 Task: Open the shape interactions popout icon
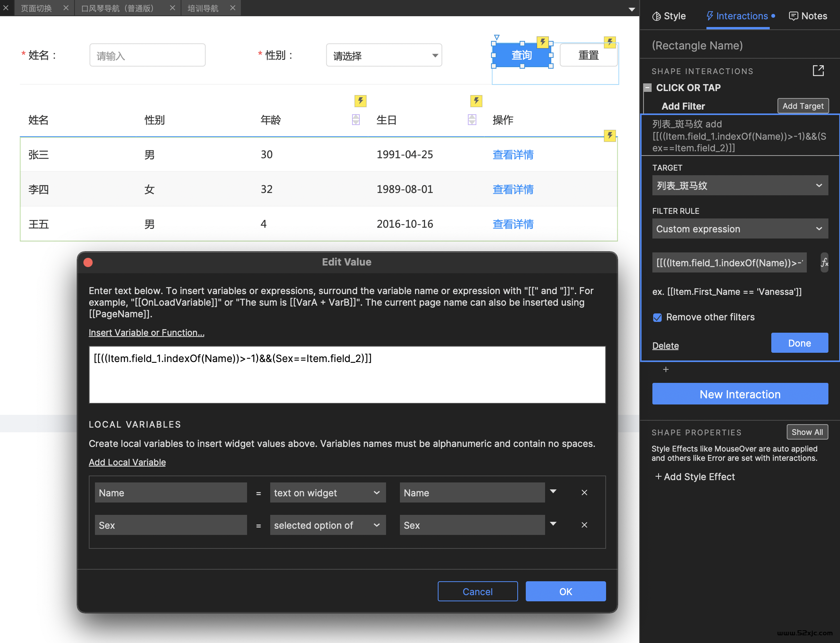[818, 71]
